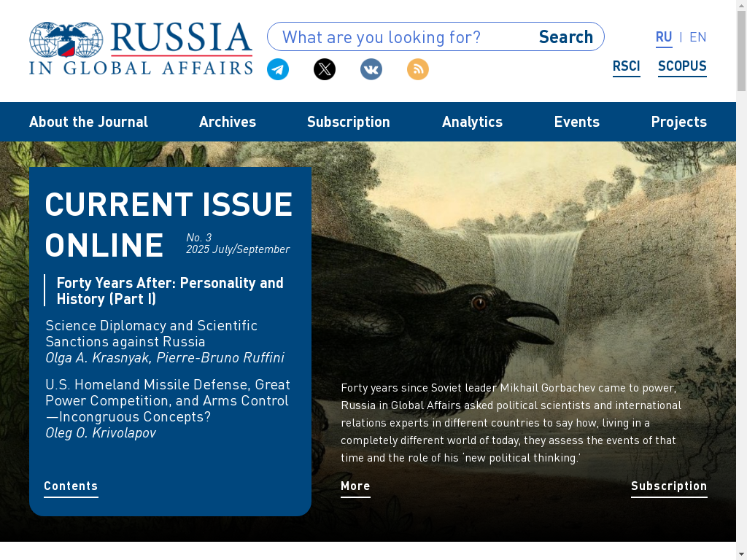
Task: Open the Projects menu item
Action: tap(679, 122)
